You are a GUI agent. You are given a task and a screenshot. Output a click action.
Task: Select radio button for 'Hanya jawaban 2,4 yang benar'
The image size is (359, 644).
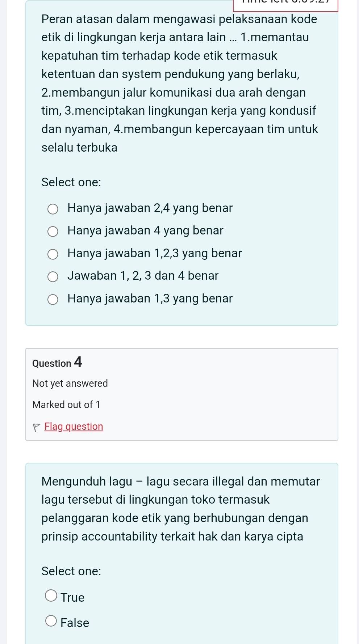pyautogui.click(x=53, y=209)
